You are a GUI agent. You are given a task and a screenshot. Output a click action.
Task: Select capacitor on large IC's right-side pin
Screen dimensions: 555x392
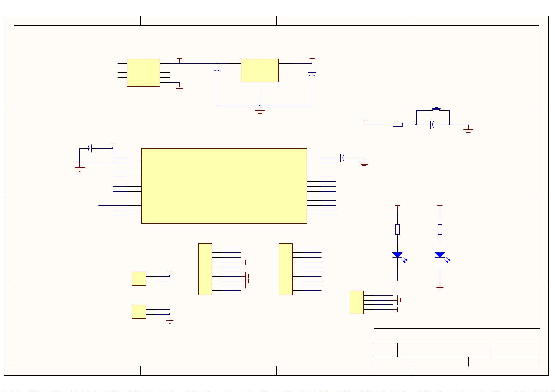[x=343, y=158]
